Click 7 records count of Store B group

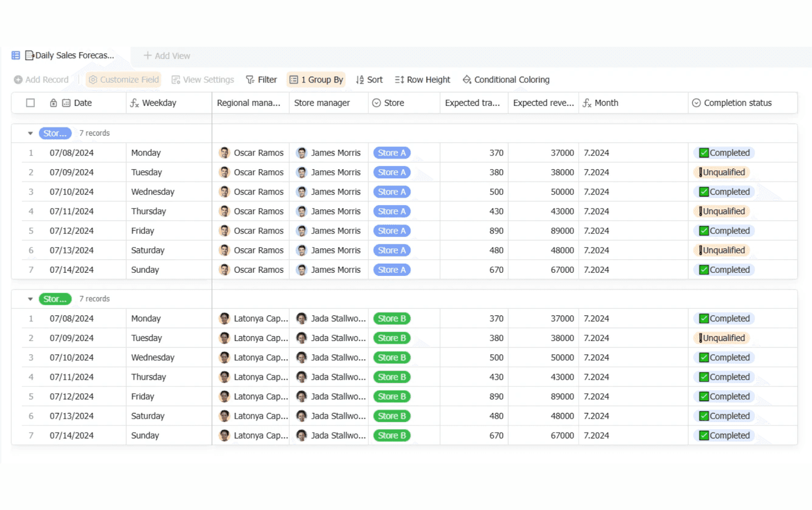click(94, 299)
